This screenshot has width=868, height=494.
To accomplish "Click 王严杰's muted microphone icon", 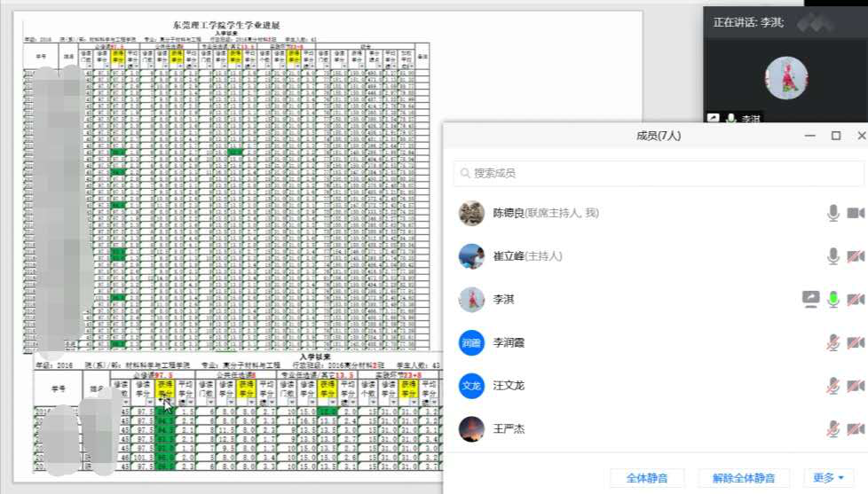I will click(x=833, y=429).
